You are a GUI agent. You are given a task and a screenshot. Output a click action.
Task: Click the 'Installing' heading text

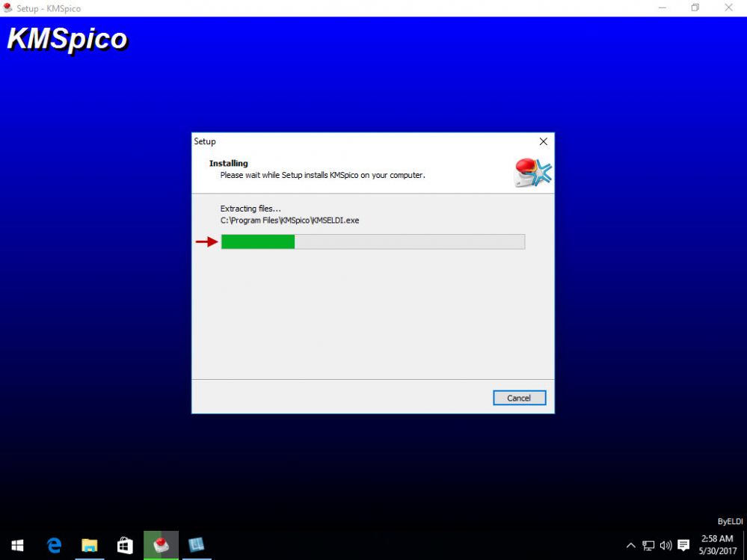(229, 163)
